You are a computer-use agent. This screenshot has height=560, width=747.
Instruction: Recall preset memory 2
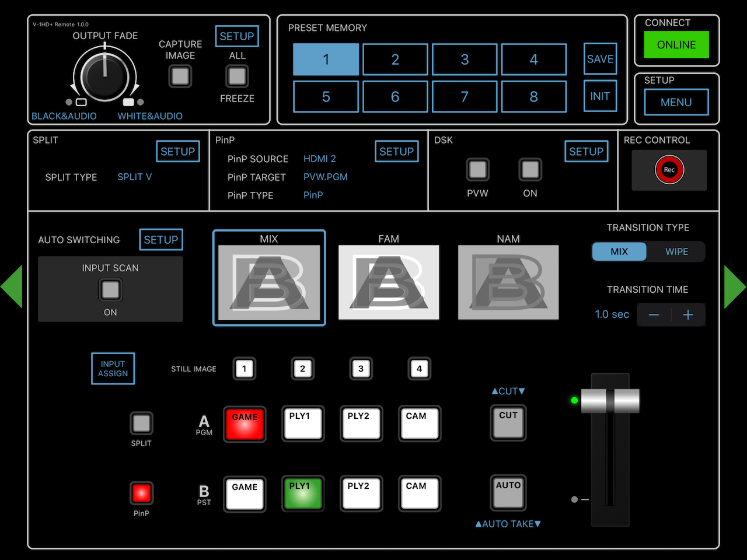[x=395, y=60]
